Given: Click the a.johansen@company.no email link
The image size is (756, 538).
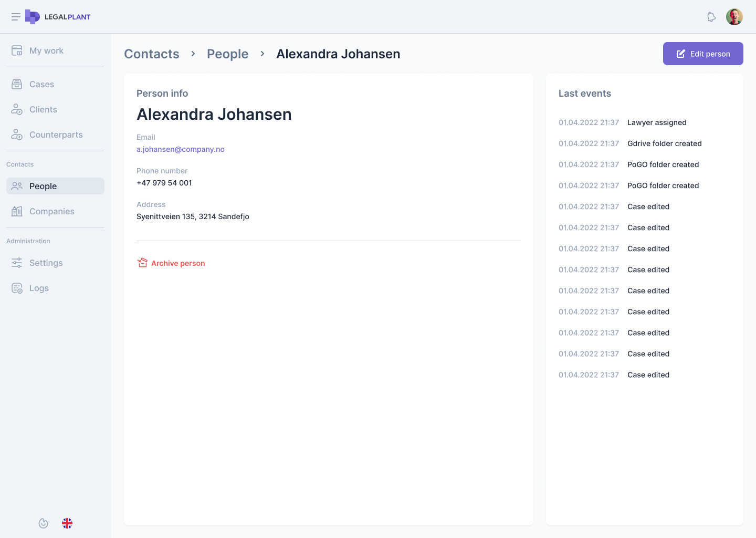Looking at the screenshot, I should (x=181, y=149).
